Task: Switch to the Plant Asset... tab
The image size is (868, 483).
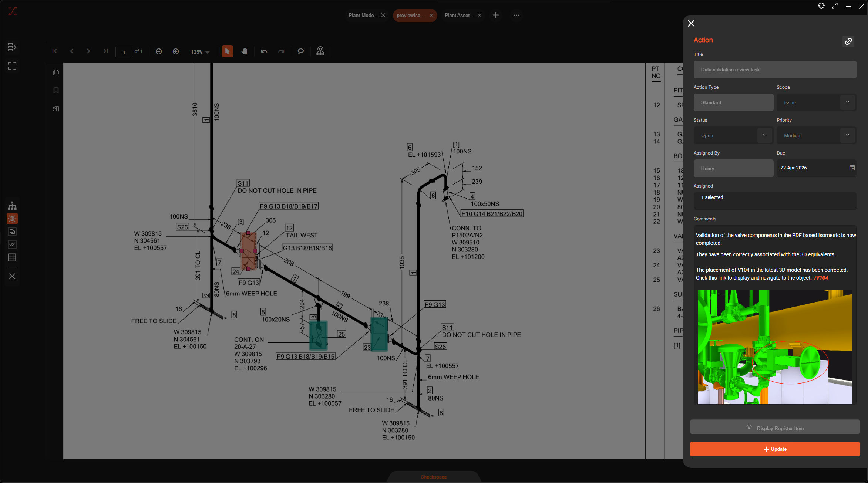Action: (459, 15)
